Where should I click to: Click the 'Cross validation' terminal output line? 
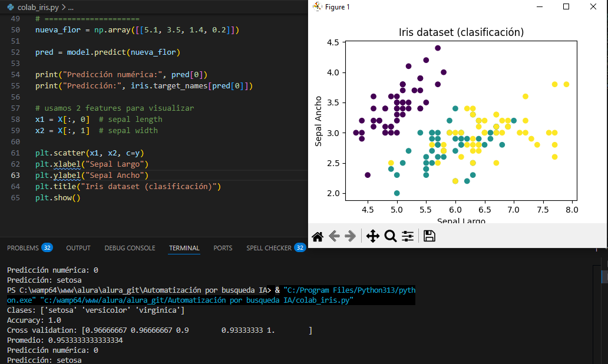point(160,330)
